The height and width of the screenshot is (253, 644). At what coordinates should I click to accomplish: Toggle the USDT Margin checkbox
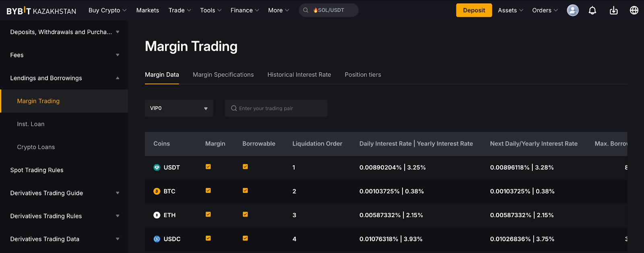click(x=208, y=167)
